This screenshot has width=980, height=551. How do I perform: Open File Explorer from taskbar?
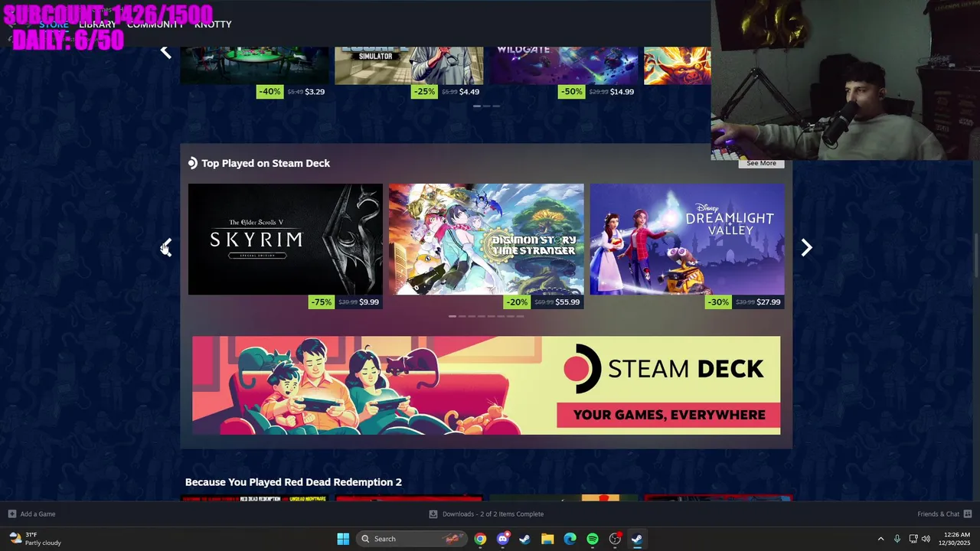tap(547, 539)
